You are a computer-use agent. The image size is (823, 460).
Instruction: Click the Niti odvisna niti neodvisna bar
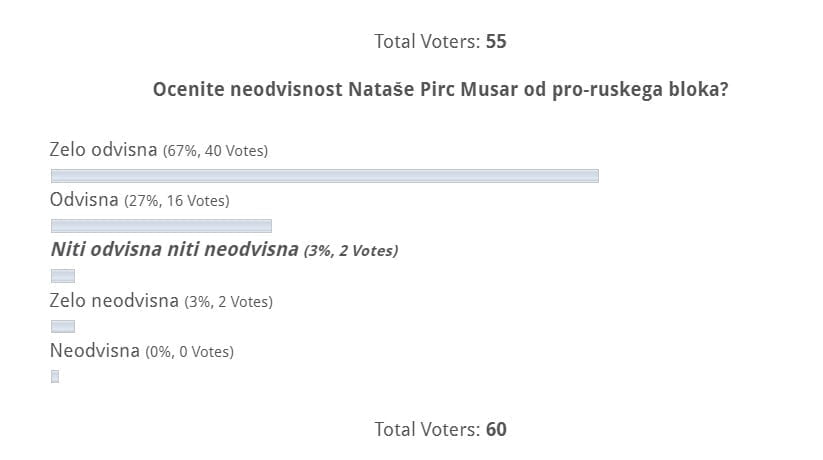[x=63, y=276]
